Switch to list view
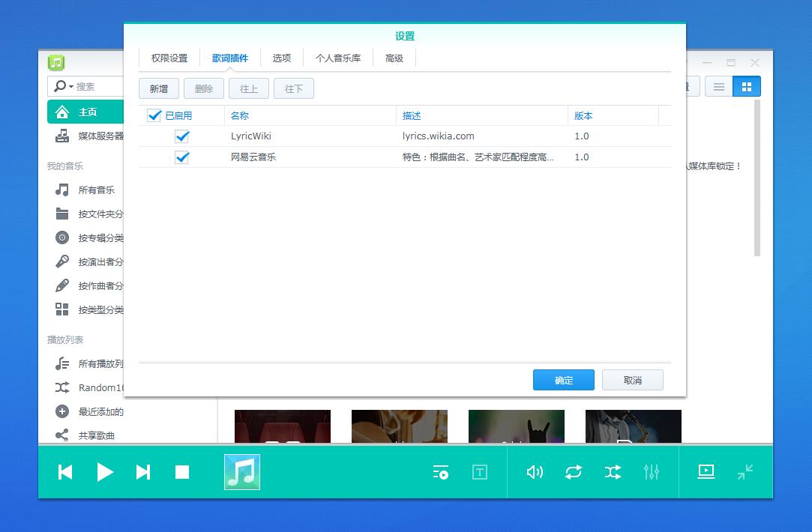812x532 pixels. (x=718, y=86)
